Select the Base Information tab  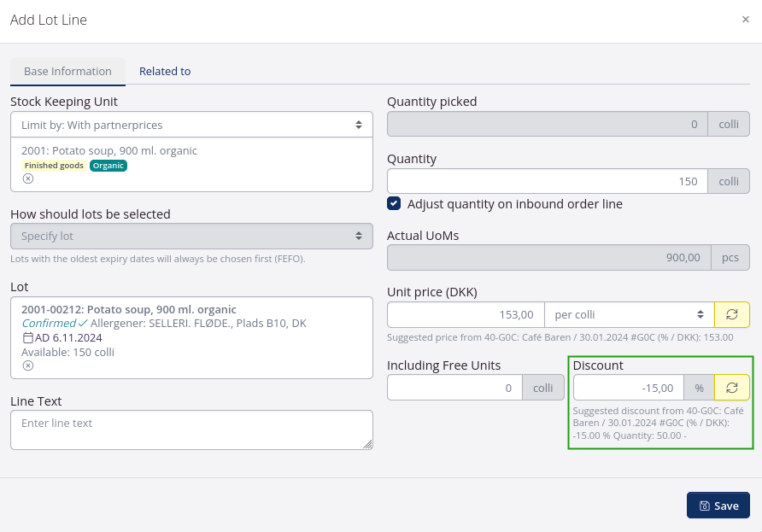(67, 71)
